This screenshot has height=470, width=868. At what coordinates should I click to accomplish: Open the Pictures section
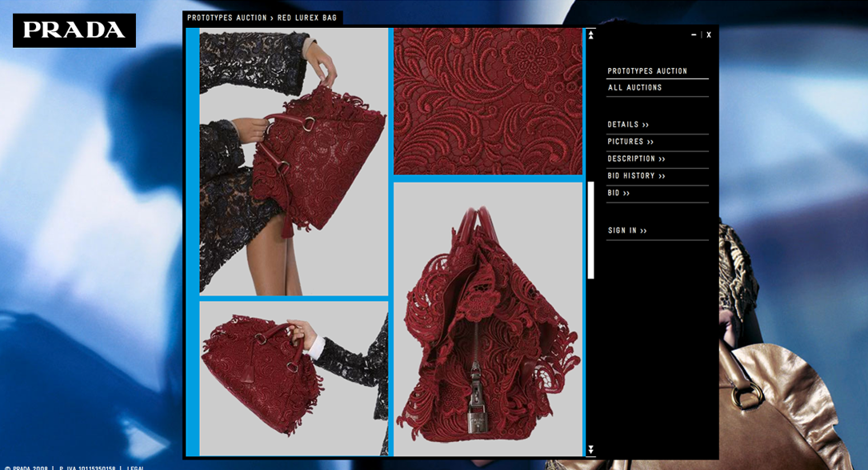[x=630, y=142]
